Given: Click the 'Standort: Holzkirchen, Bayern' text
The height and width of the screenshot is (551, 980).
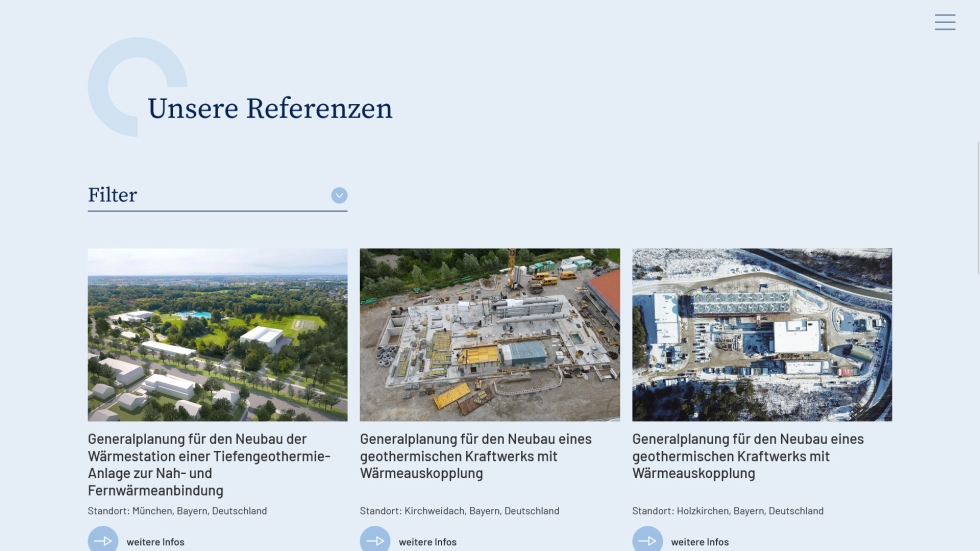Looking at the screenshot, I should coord(727,511).
